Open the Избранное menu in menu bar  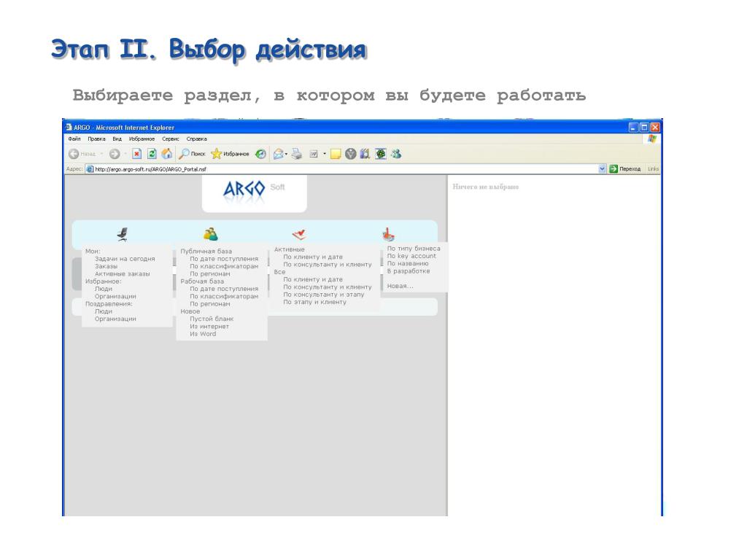[x=142, y=139]
